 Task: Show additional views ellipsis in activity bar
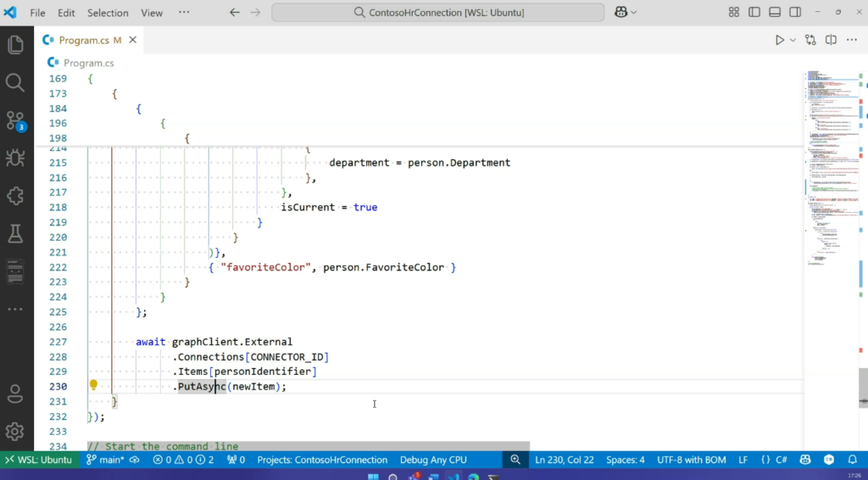pyautogui.click(x=15, y=310)
